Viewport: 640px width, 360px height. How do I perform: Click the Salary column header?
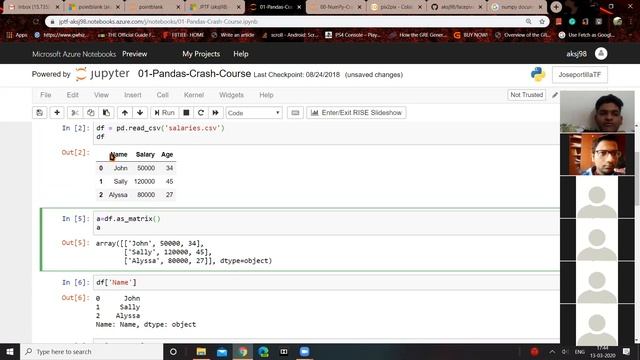[145, 155]
